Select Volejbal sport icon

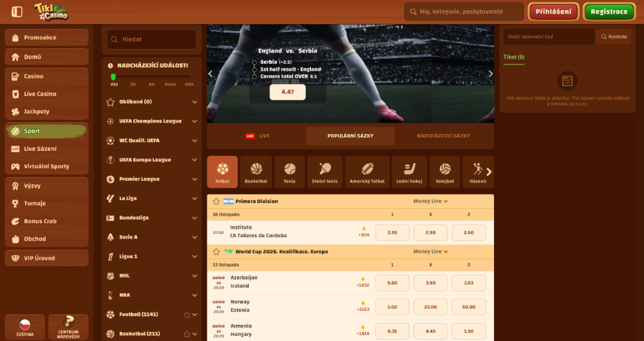point(445,172)
